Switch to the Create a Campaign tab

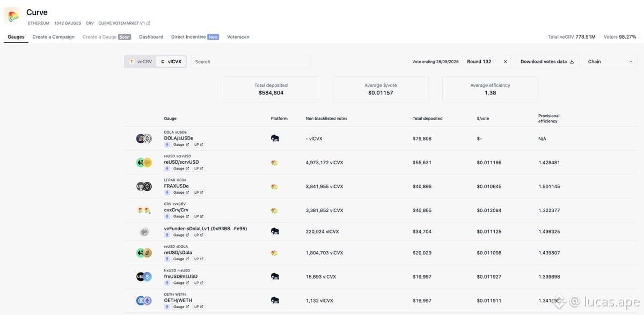tap(54, 37)
